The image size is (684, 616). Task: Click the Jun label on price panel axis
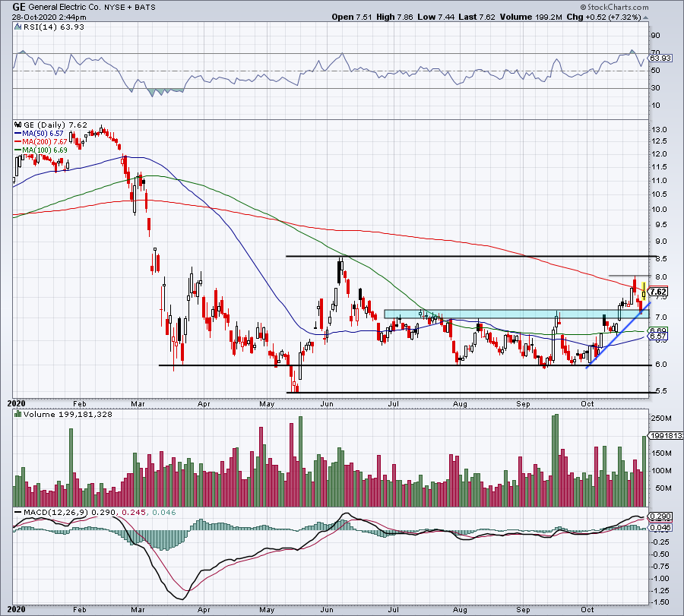(327, 403)
